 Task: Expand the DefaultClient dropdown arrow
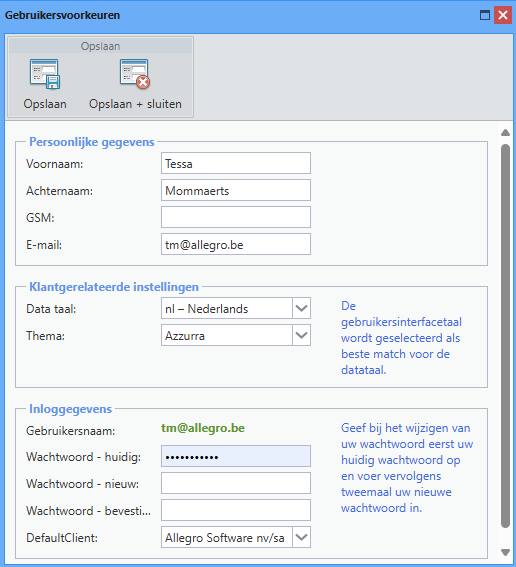coord(301,537)
